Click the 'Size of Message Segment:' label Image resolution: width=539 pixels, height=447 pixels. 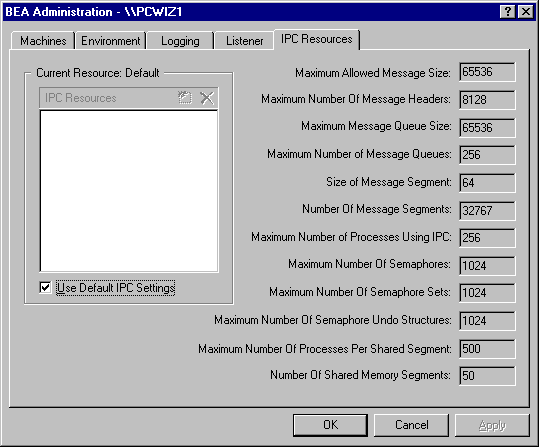tap(388, 182)
